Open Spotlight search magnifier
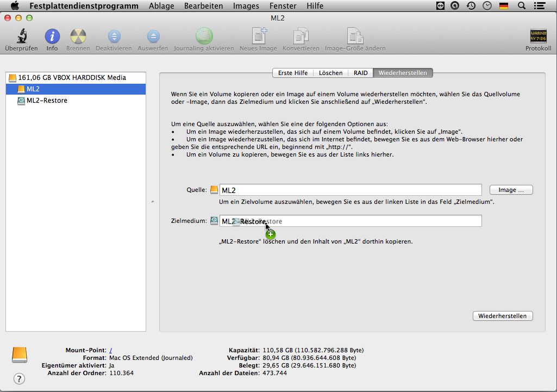 [x=522, y=5]
